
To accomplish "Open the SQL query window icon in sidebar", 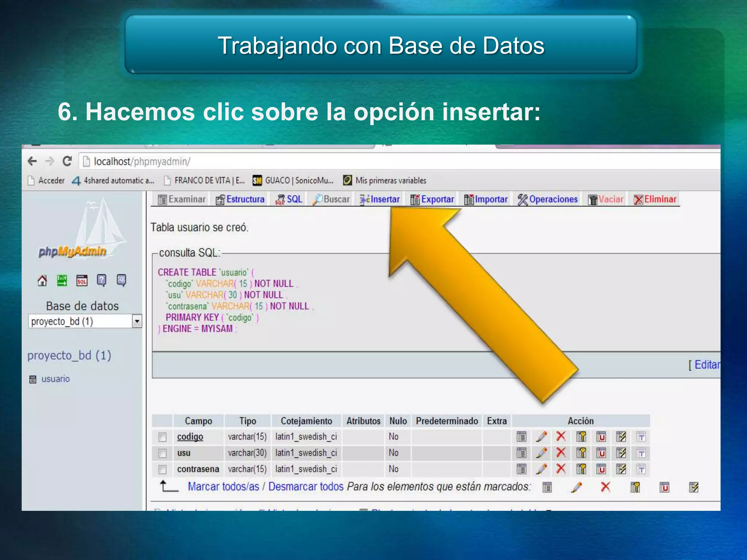I will [82, 280].
